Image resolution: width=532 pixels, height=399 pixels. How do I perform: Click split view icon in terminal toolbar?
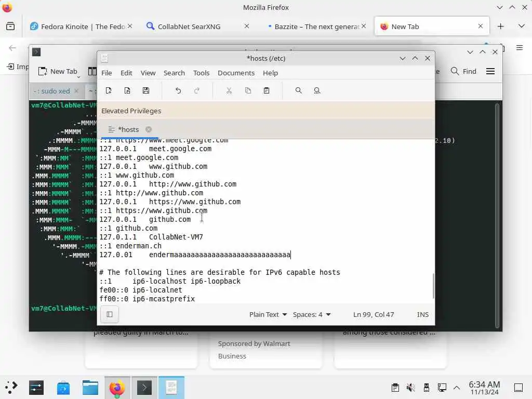point(92,71)
